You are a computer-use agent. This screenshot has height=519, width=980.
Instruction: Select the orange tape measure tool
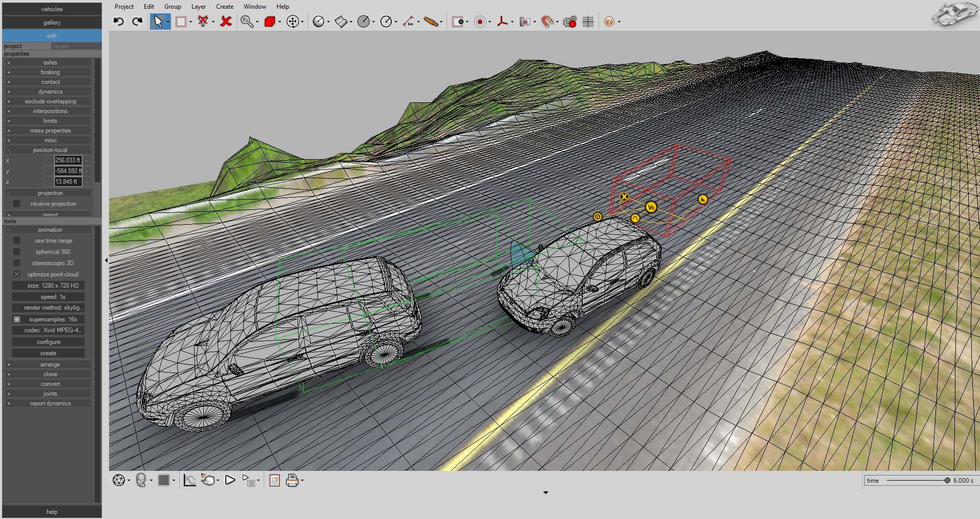(431, 21)
